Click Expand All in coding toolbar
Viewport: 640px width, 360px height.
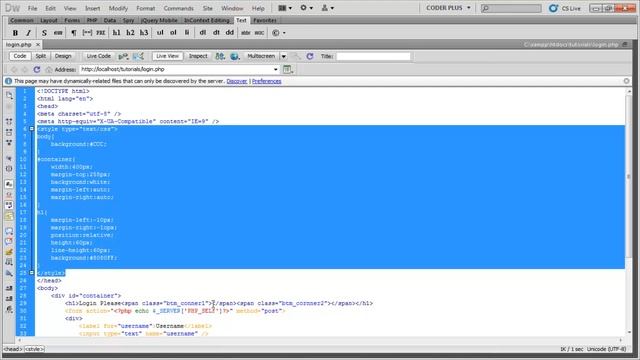[x=9, y=142]
